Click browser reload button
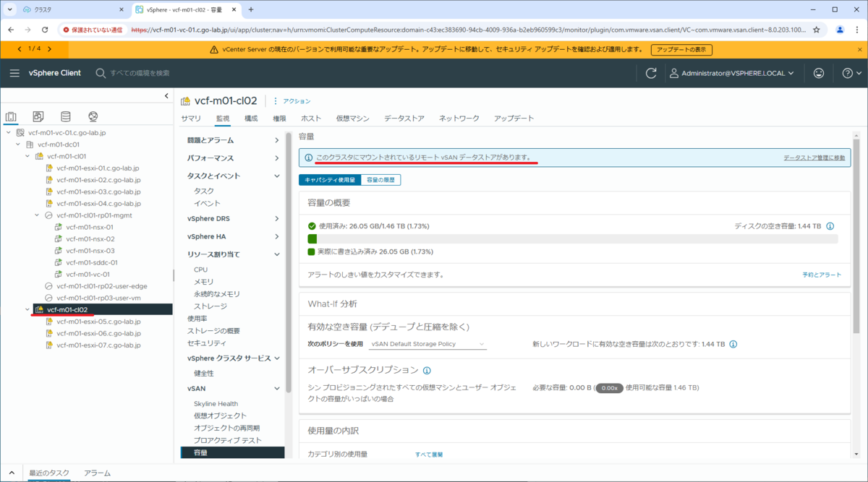868x482 pixels. click(45, 30)
